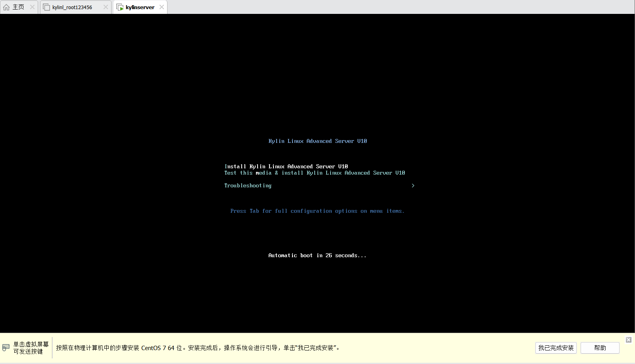The image size is (635, 364).
Task: Dismiss the install hint bar with X
Action: pos(629,340)
